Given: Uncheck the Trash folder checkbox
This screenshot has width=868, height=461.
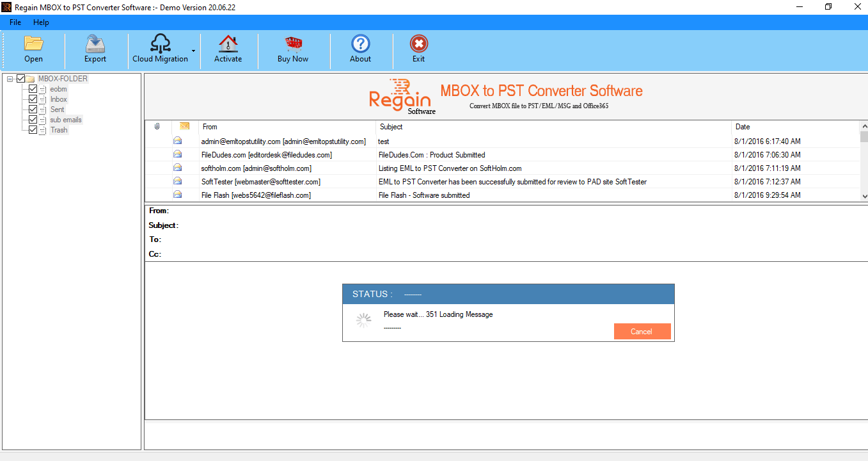Looking at the screenshot, I should (x=33, y=130).
